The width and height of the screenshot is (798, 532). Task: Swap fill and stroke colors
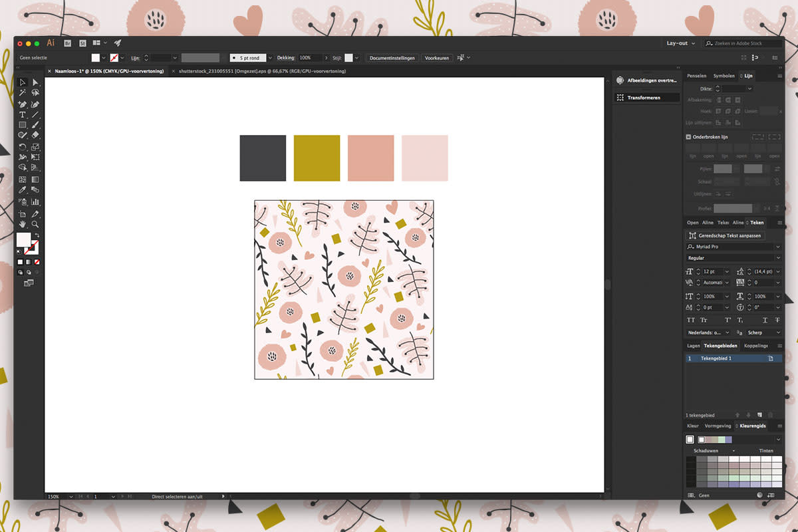point(37,235)
